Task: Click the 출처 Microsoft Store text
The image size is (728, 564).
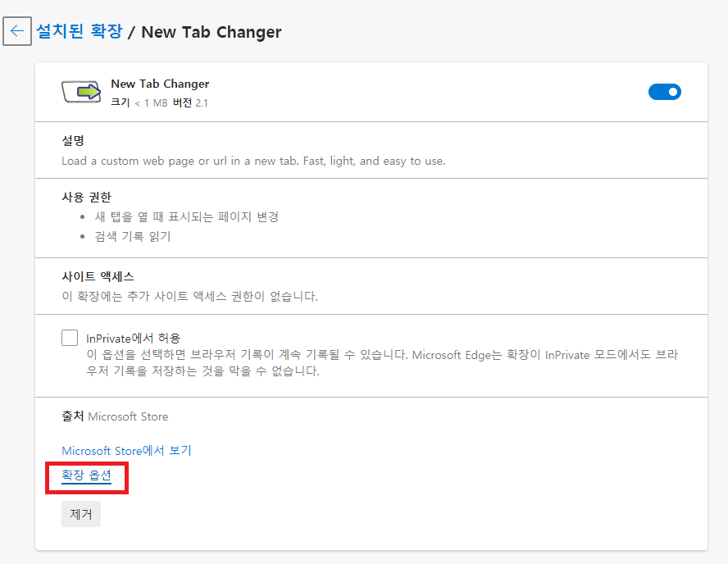Action: click(115, 416)
